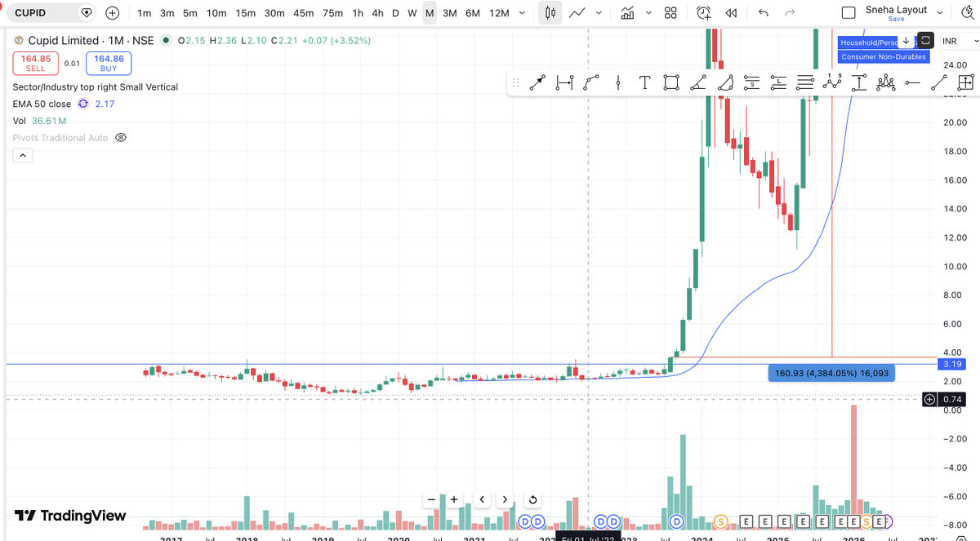Image resolution: width=980 pixels, height=541 pixels.
Task: Select the D daily timeframe
Action: tap(395, 13)
